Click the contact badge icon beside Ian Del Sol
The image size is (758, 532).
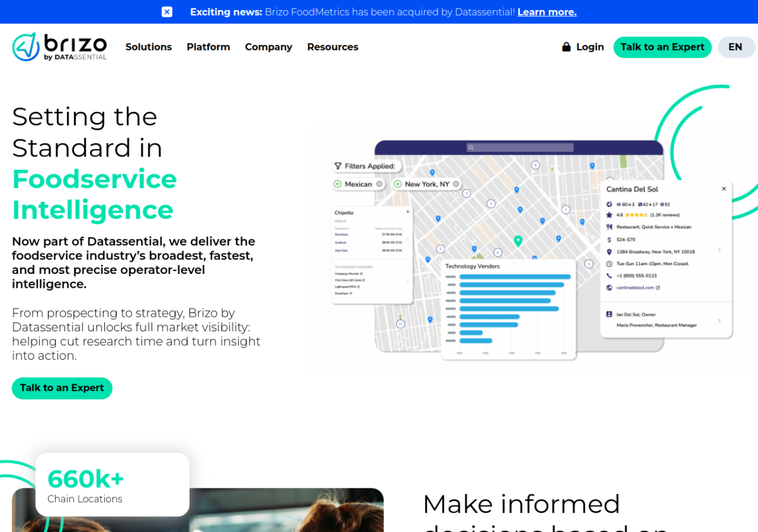click(x=609, y=314)
